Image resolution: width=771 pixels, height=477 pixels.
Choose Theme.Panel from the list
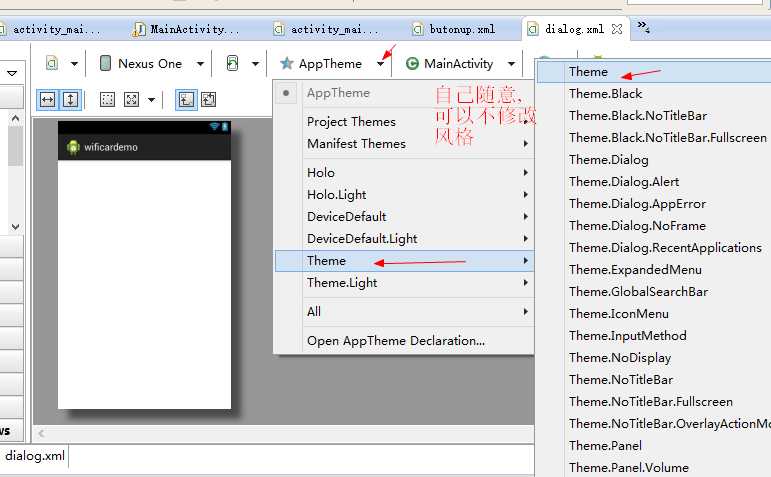click(654, 446)
